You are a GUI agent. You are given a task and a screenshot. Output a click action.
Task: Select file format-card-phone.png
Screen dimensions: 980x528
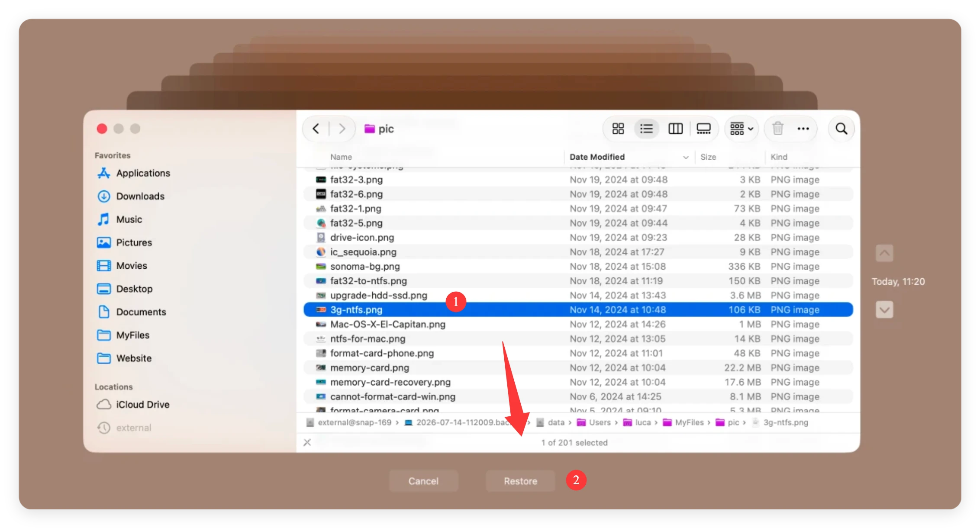click(578, 353)
